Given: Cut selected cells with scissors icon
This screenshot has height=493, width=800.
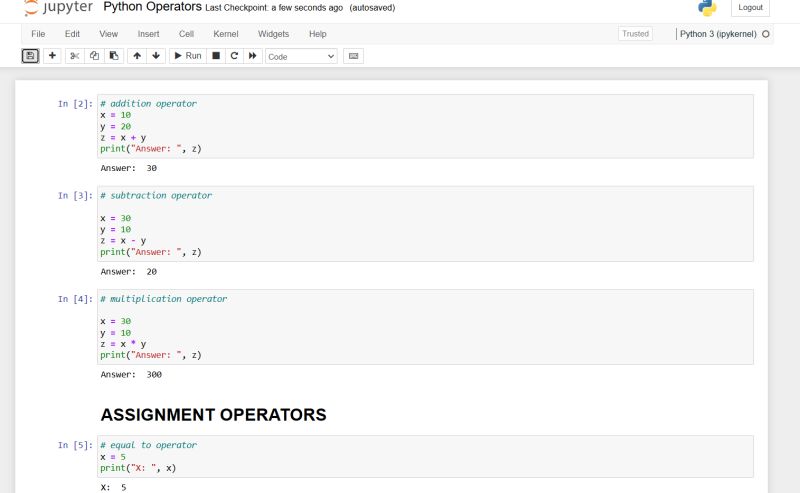Looking at the screenshot, I should point(74,56).
